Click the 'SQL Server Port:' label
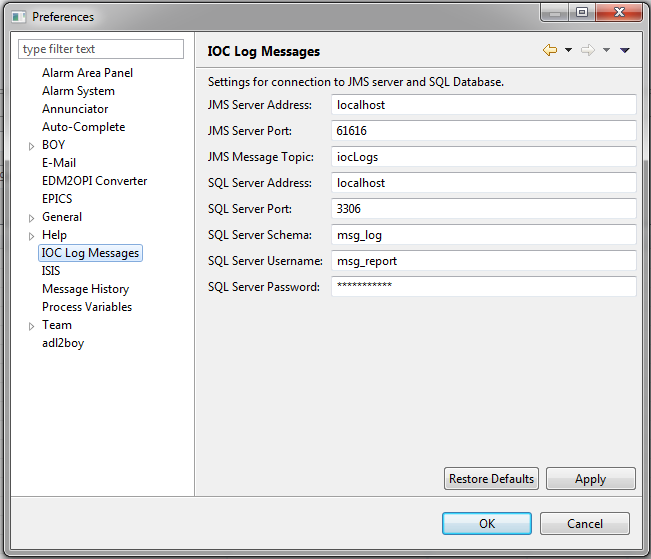The height and width of the screenshot is (559, 651). coord(250,208)
